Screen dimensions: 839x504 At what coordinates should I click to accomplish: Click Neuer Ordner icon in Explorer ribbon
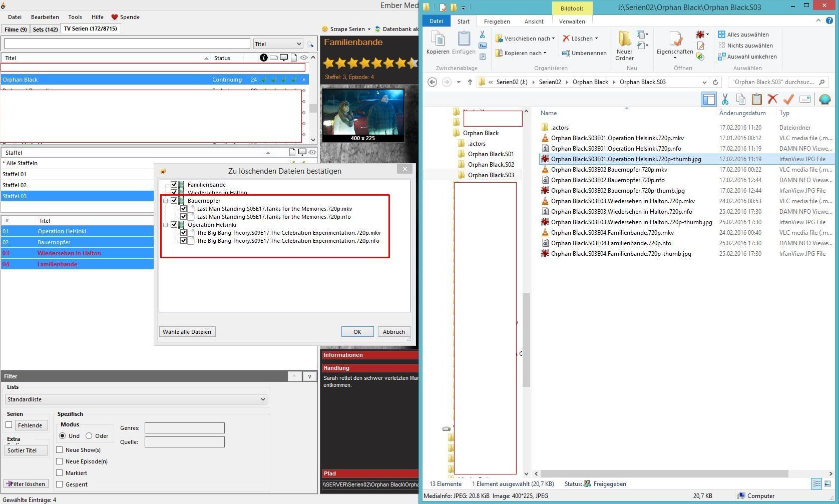[624, 39]
